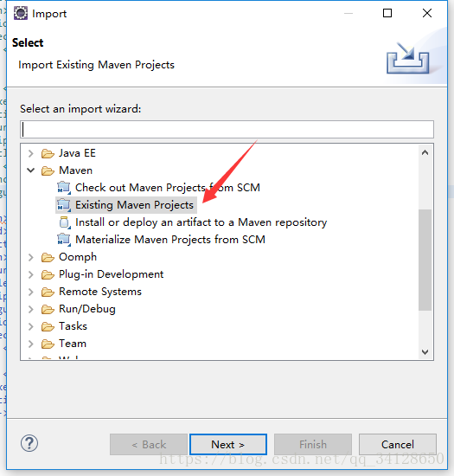The width and height of the screenshot is (454, 476).
Task: Expand the Tasks category
Action: [x=30, y=326]
